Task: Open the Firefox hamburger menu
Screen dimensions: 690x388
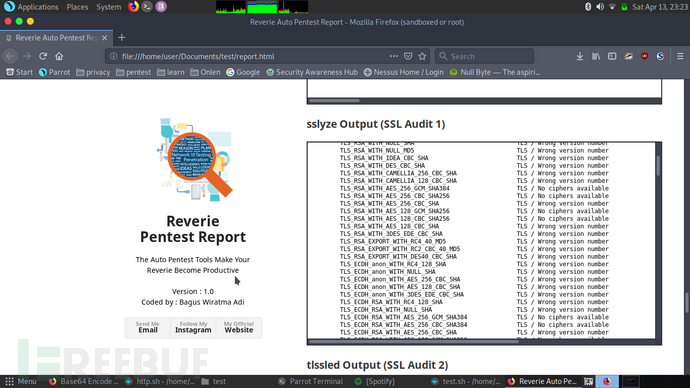Action: click(680, 56)
